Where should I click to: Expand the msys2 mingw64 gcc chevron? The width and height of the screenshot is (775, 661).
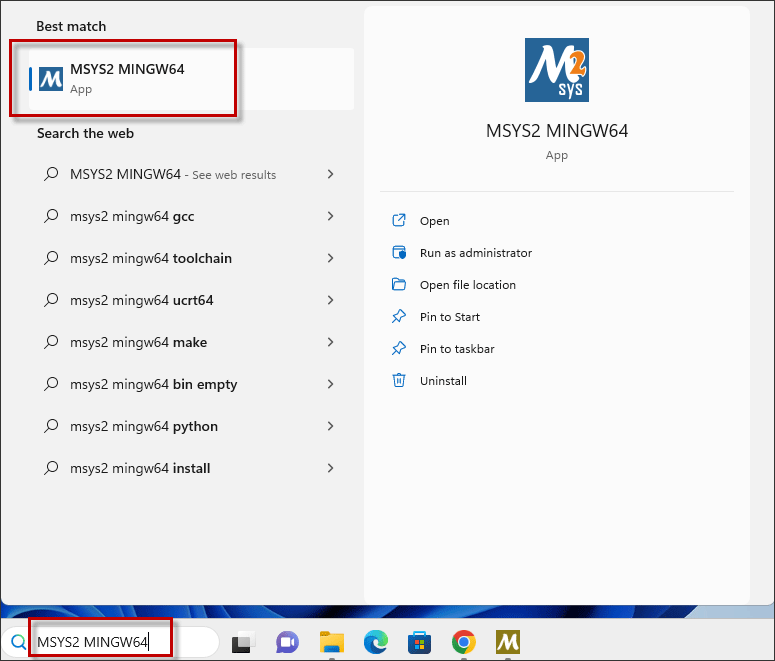pos(331,216)
